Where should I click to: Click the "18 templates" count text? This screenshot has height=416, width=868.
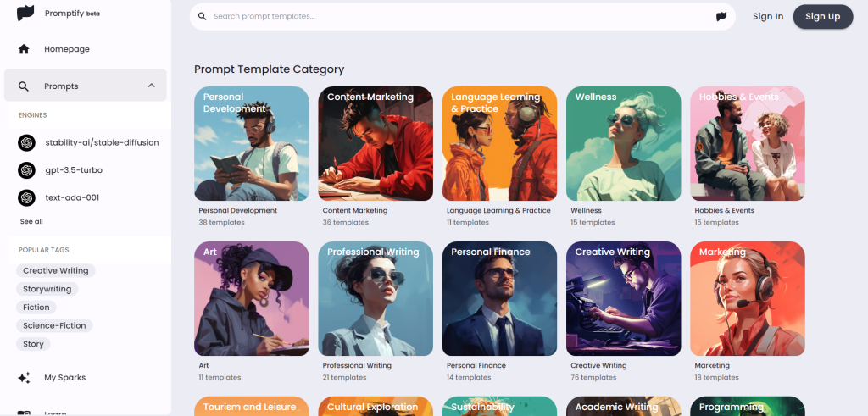[x=716, y=377]
